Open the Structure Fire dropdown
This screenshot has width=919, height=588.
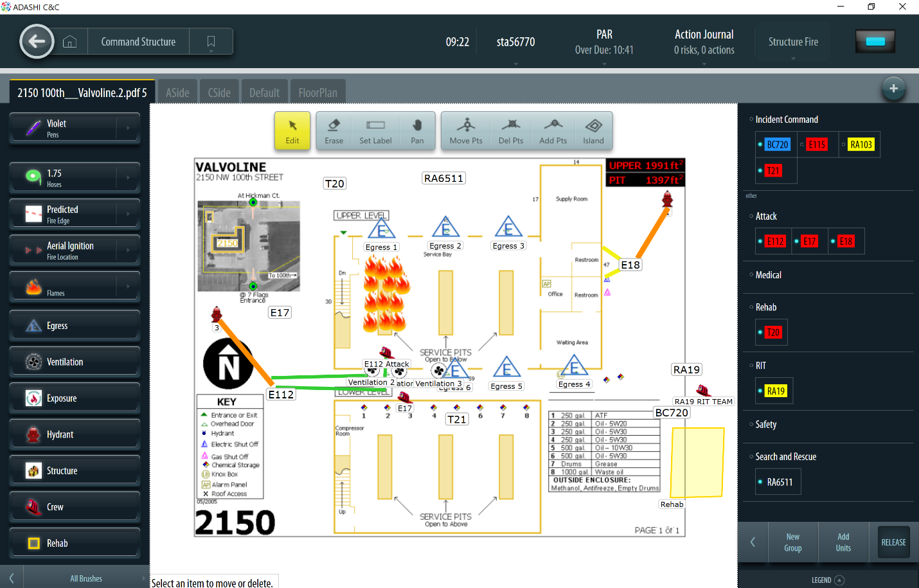coord(793,43)
